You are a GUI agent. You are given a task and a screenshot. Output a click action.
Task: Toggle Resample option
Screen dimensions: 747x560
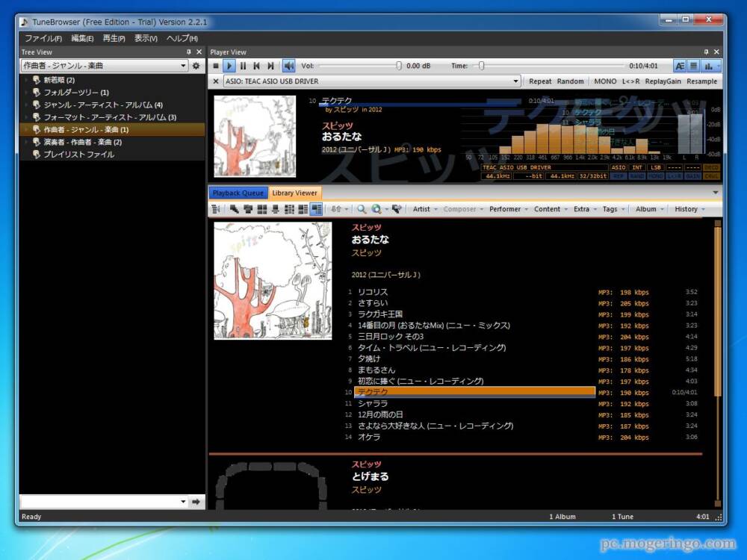(701, 81)
